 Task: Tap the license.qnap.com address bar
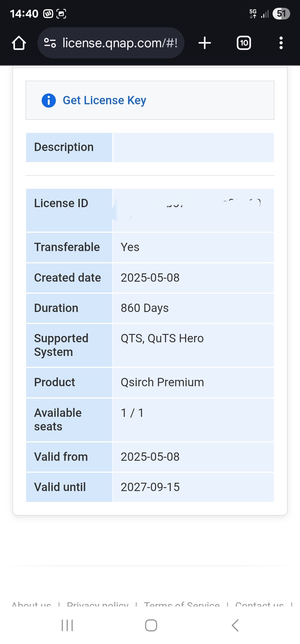coord(120,43)
